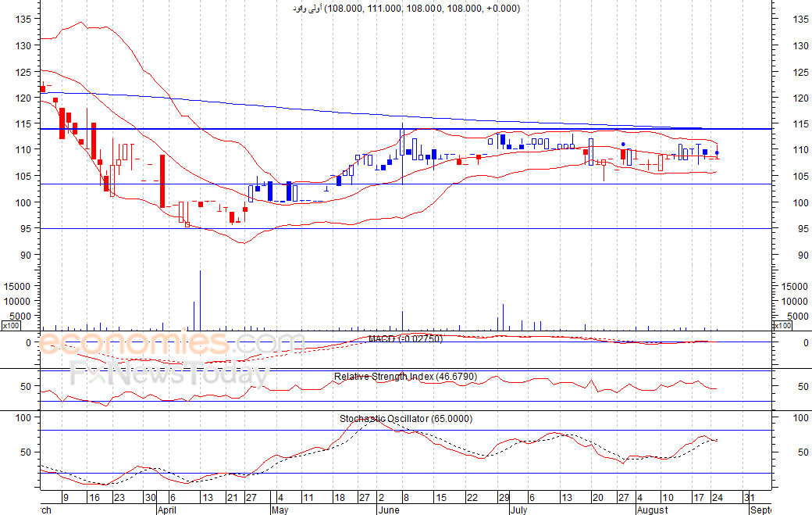The height and width of the screenshot is (515, 812).
Task: Click the left x100 volume scale tag
Action: coord(11,326)
